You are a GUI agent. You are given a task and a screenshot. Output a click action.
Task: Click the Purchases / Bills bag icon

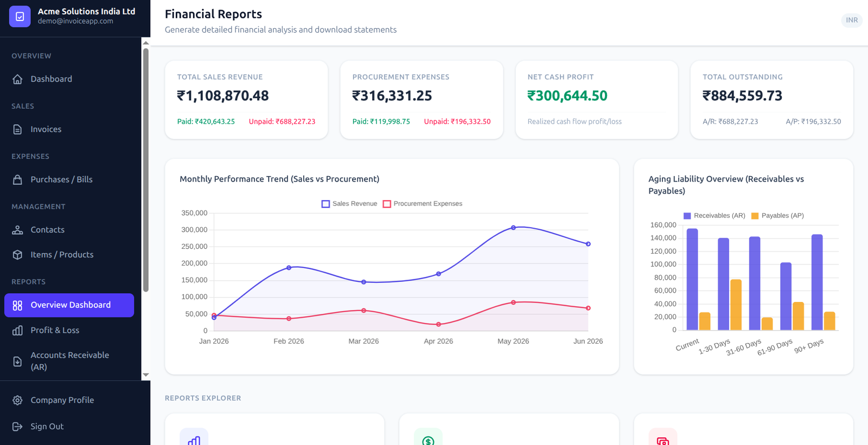click(x=17, y=179)
